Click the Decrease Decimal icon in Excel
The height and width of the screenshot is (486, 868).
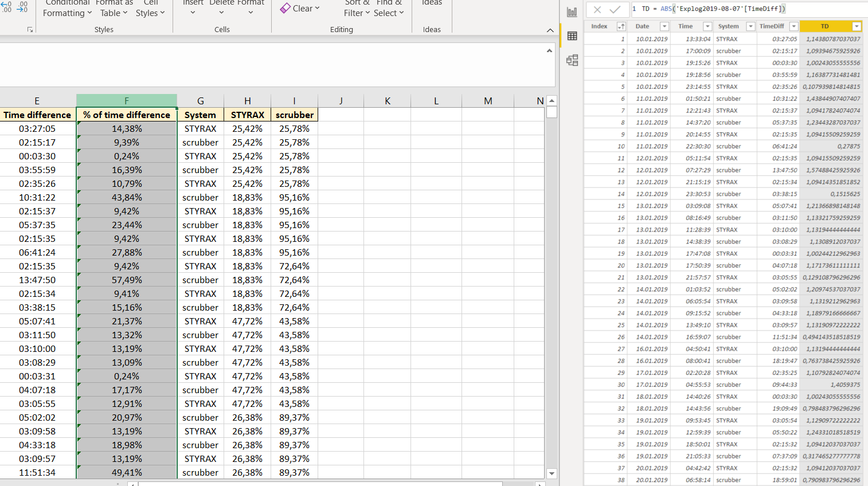22,6
